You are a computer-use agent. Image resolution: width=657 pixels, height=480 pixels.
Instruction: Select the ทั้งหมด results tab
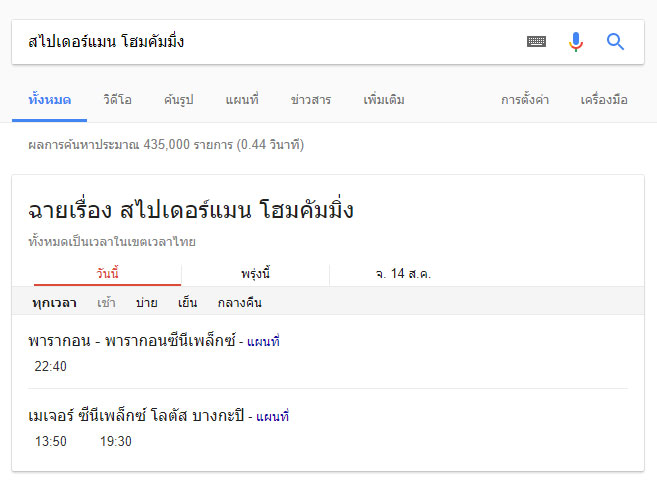point(50,100)
